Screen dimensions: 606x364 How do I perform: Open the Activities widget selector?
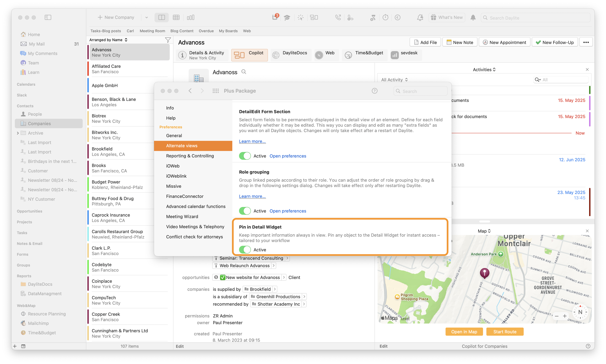click(x=484, y=70)
